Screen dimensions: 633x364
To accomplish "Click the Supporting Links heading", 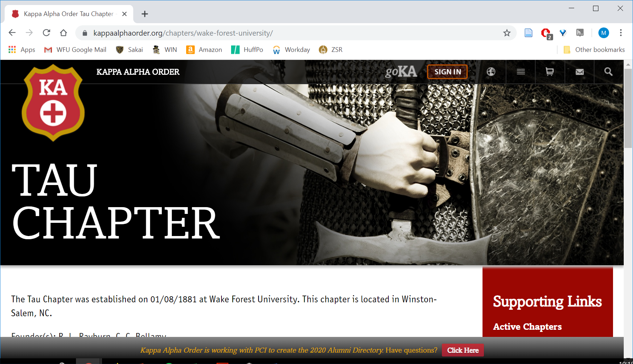I will 547,302.
